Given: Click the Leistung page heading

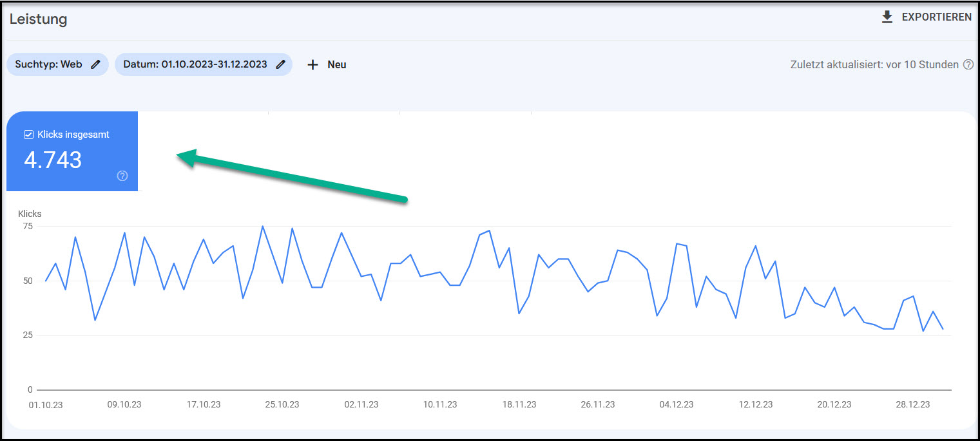Looking at the screenshot, I should click(38, 19).
